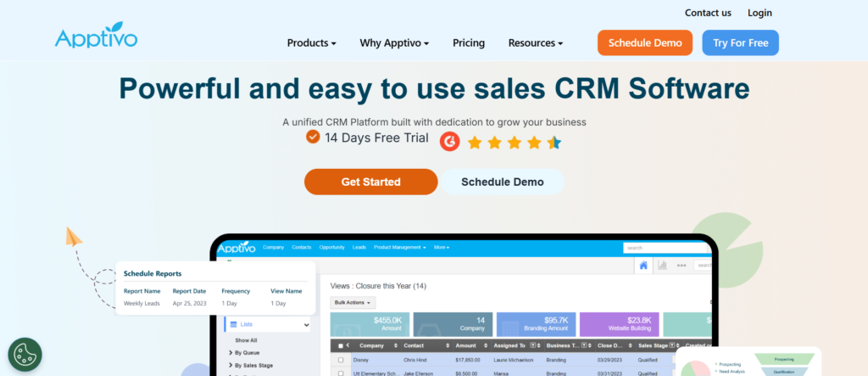868x376 pixels.
Task: Click the Try For Free button
Action: (740, 43)
